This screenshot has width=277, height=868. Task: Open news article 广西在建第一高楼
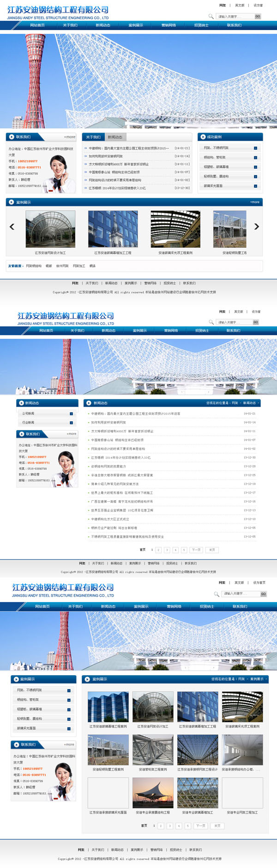[122, 502]
